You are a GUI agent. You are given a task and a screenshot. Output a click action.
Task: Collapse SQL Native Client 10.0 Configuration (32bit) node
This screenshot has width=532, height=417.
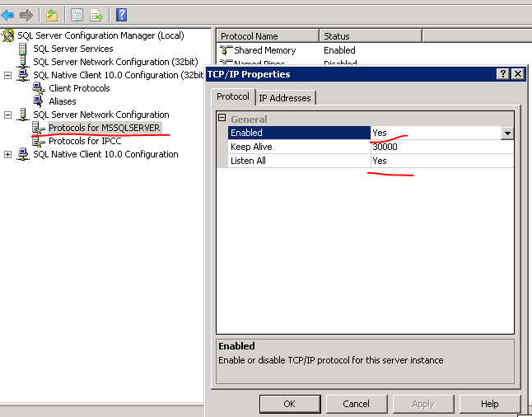(x=7, y=75)
